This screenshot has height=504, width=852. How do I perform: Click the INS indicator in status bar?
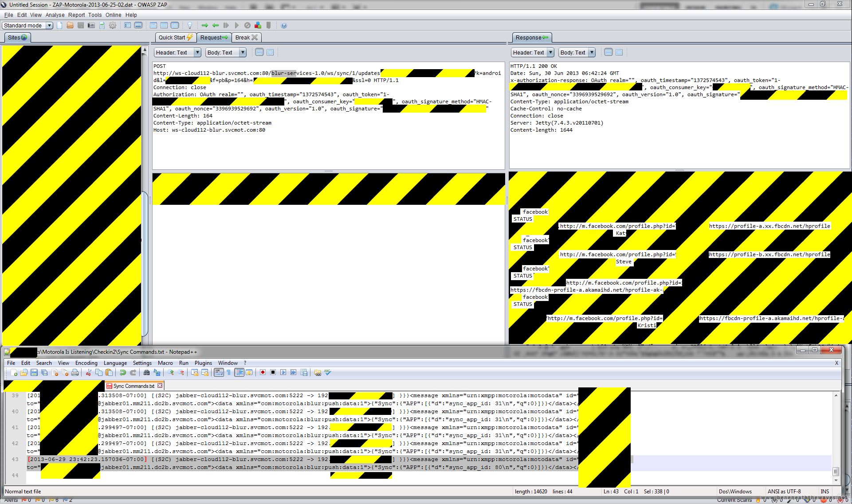825,491
